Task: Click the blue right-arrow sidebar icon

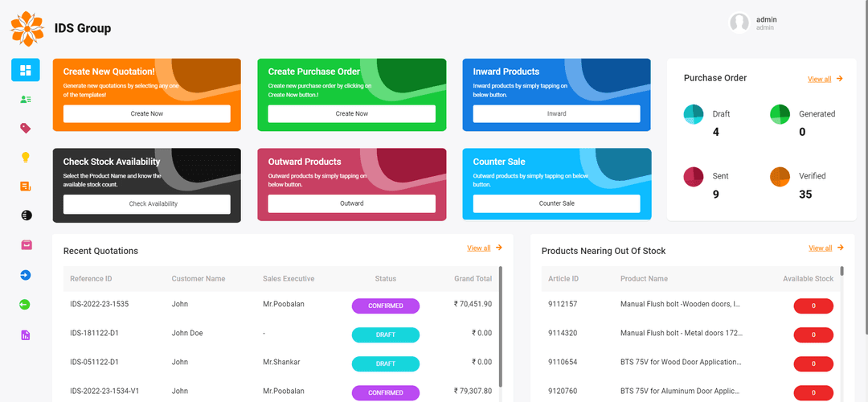Action: [26, 275]
